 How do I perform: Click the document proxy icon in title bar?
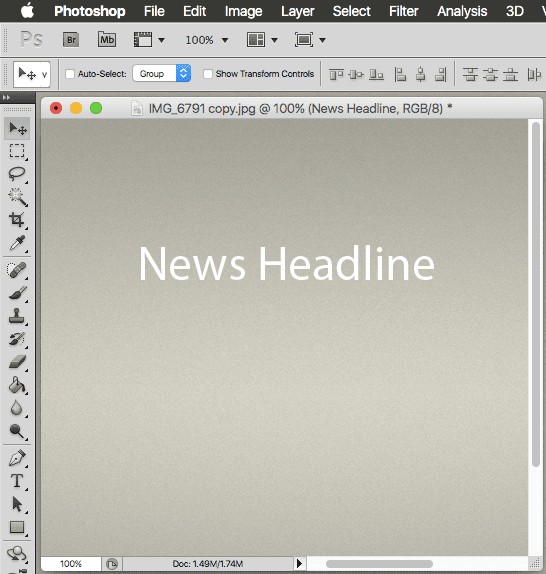(137, 108)
